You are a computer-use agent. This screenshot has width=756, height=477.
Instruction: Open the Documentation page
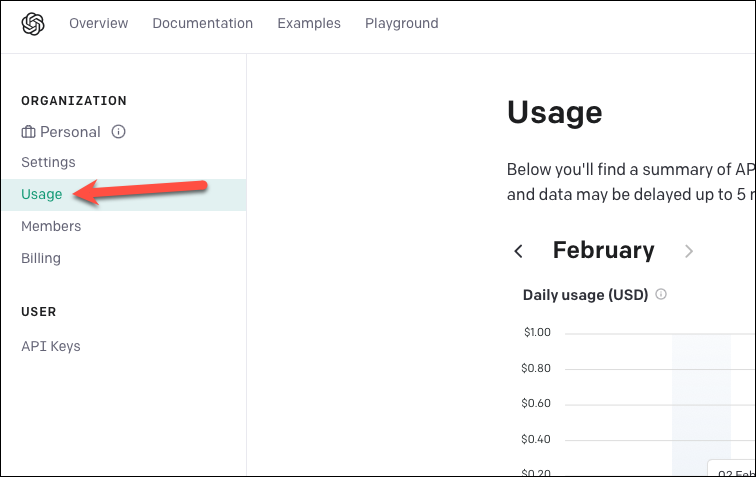pos(202,23)
